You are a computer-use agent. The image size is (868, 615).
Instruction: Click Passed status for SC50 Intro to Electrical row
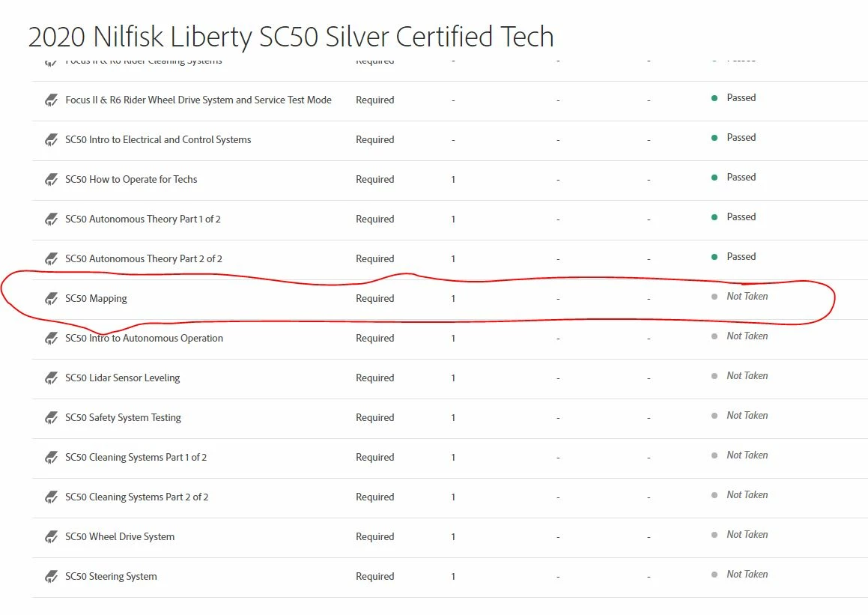click(x=741, y=137)
